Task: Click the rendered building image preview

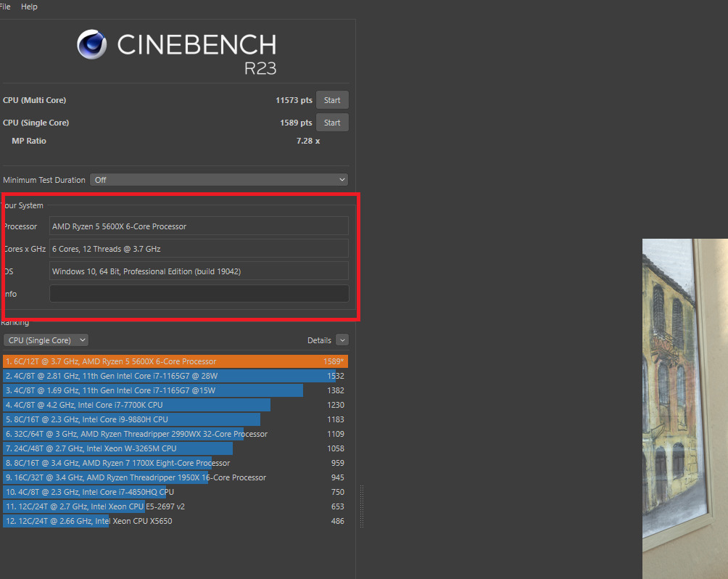Action: coord(684,409)
